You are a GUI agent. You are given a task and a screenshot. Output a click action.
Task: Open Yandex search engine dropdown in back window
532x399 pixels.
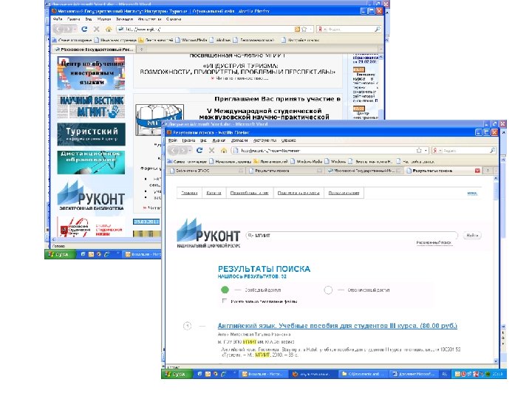[x=324, y=29]
